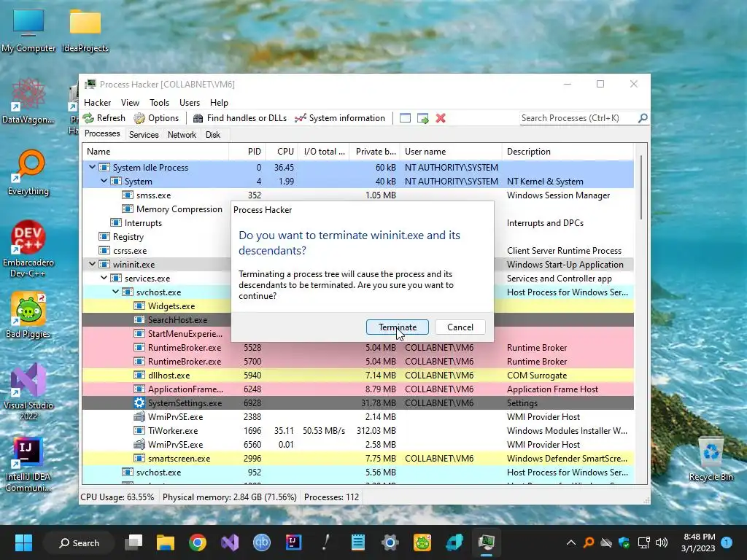Open the Hacker menu
This screenshot has height=560, width=747.
[x=97, y=102]
